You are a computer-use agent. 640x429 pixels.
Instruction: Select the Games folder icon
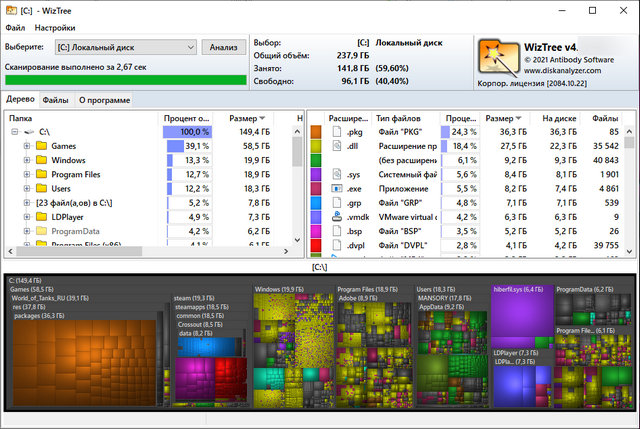click(41, 146)
